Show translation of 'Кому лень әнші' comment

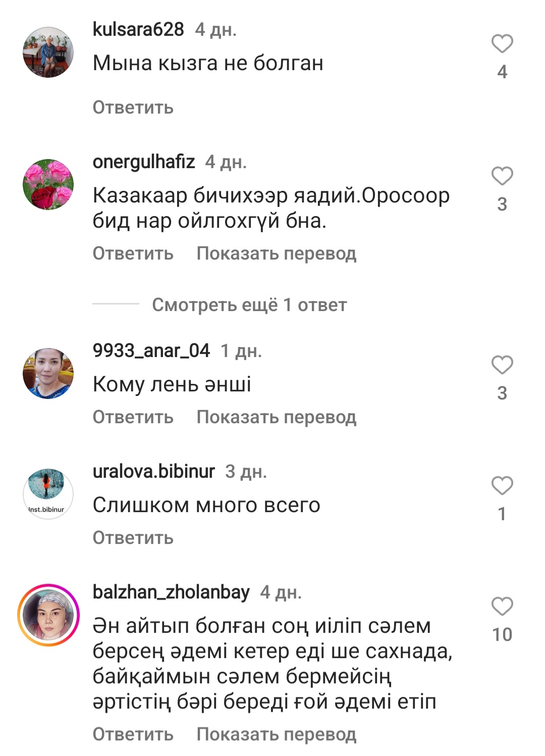tap(277, 417)
